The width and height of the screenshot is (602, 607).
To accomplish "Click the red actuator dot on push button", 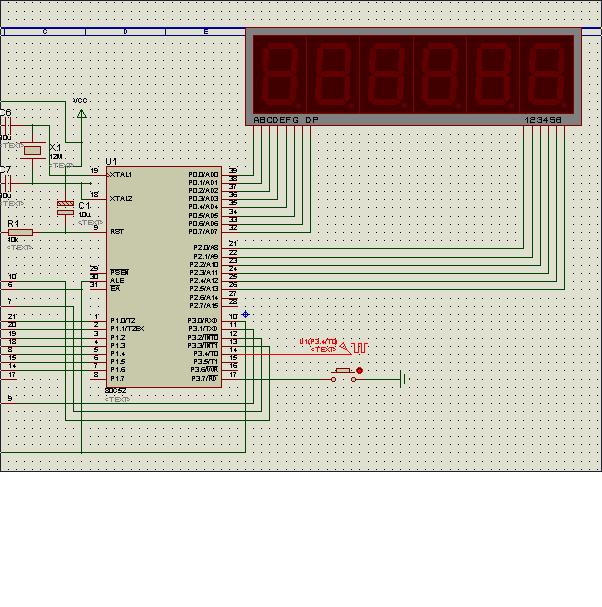I will pyautogui.click(x=360, y=371).
